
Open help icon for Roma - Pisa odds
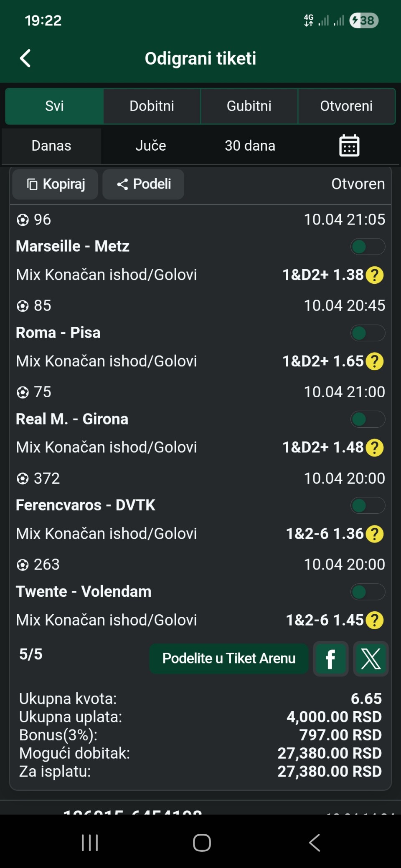(x=375, y=361)
